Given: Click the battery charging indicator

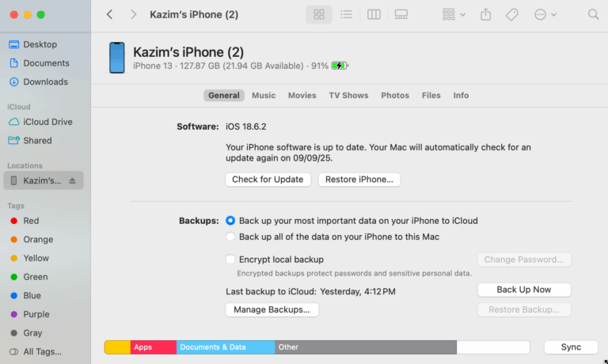Looking at the screenshot, I should pyautogui.click(x=340, y=66).
